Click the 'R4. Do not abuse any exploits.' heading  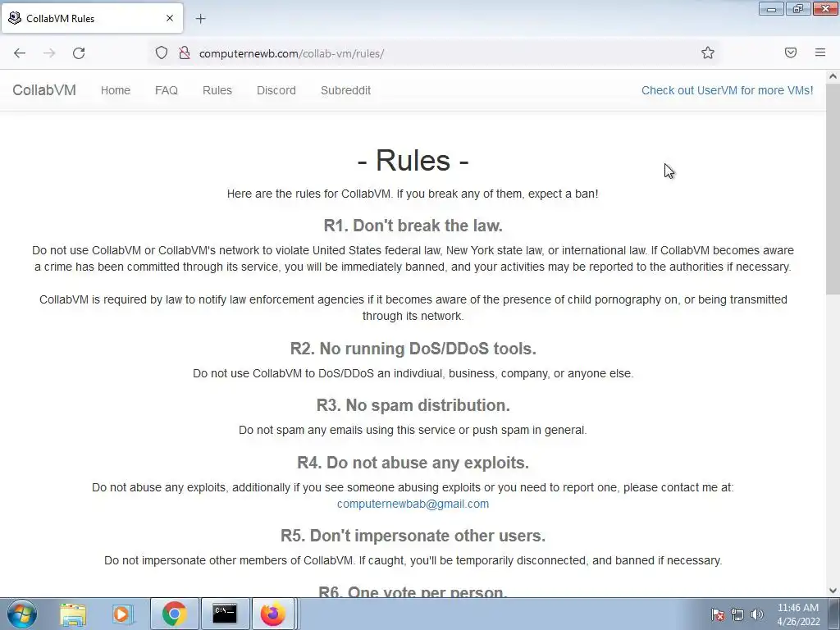pos(413,463)
